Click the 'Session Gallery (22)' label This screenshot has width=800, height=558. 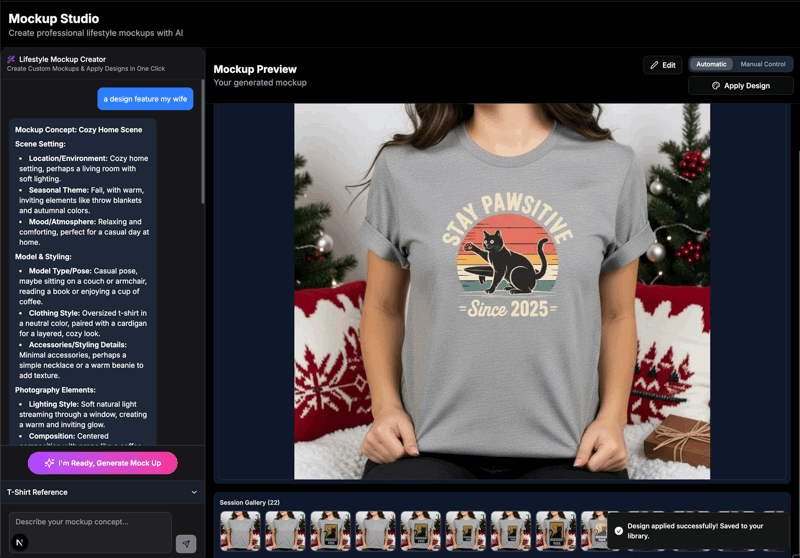pyautogui.click(x=249, y=502)
